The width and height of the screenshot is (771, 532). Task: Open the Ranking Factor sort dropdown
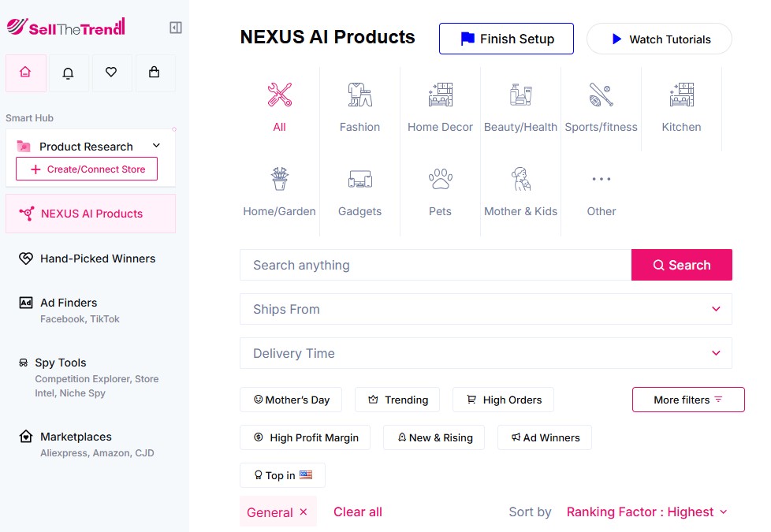(x=646, y=512)
